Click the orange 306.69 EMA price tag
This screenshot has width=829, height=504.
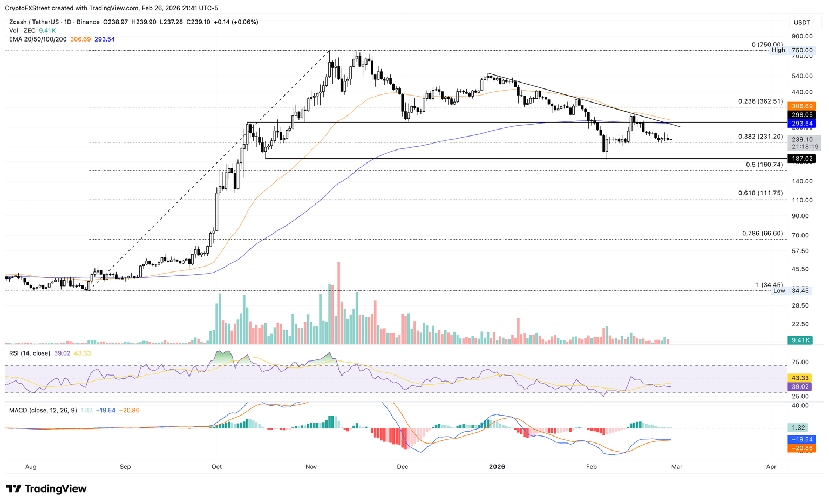point(801,106)
